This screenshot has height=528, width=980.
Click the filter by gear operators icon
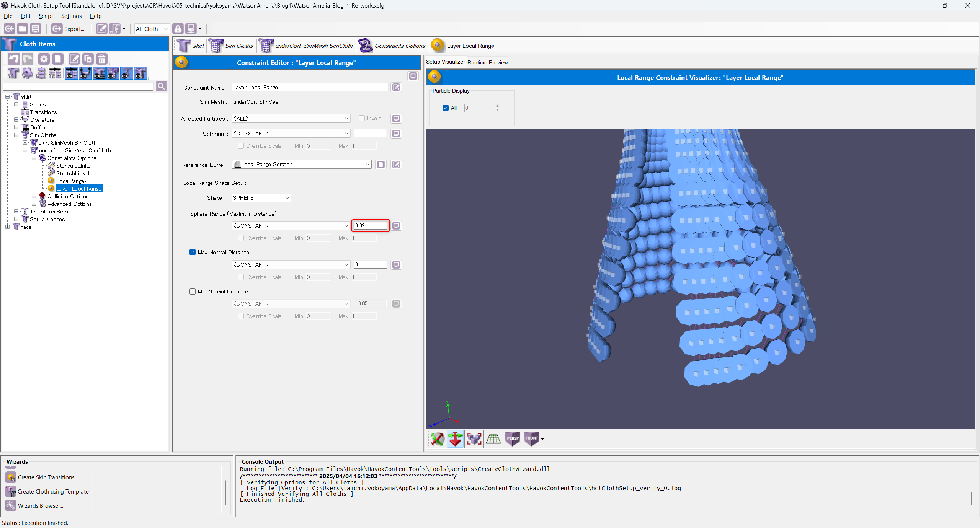tap(27, 73)
